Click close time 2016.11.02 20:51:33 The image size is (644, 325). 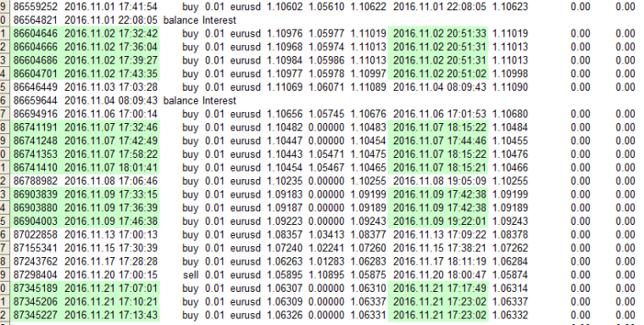tap(440, 33)
